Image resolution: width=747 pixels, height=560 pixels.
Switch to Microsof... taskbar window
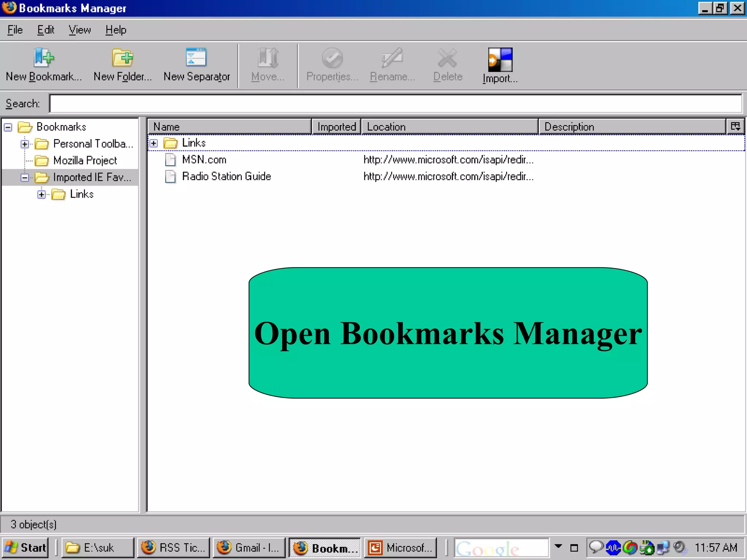click(400, 548)
